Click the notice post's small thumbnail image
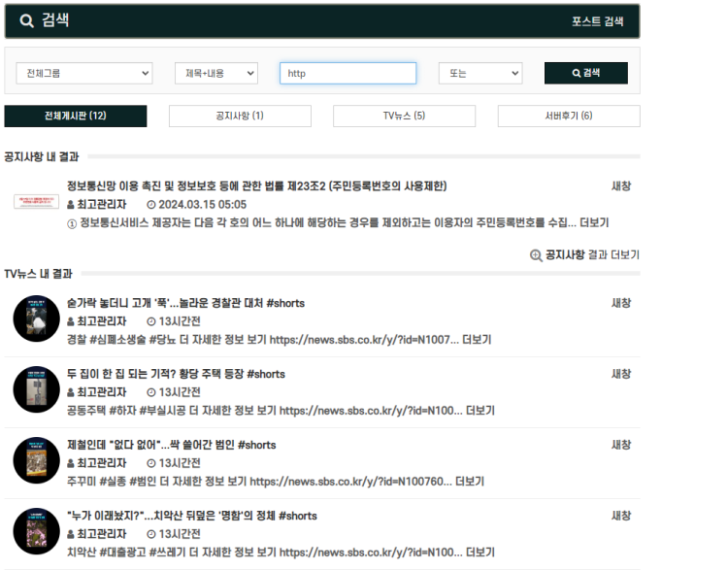Screen dimensions: 728x570 coord(37,202)
